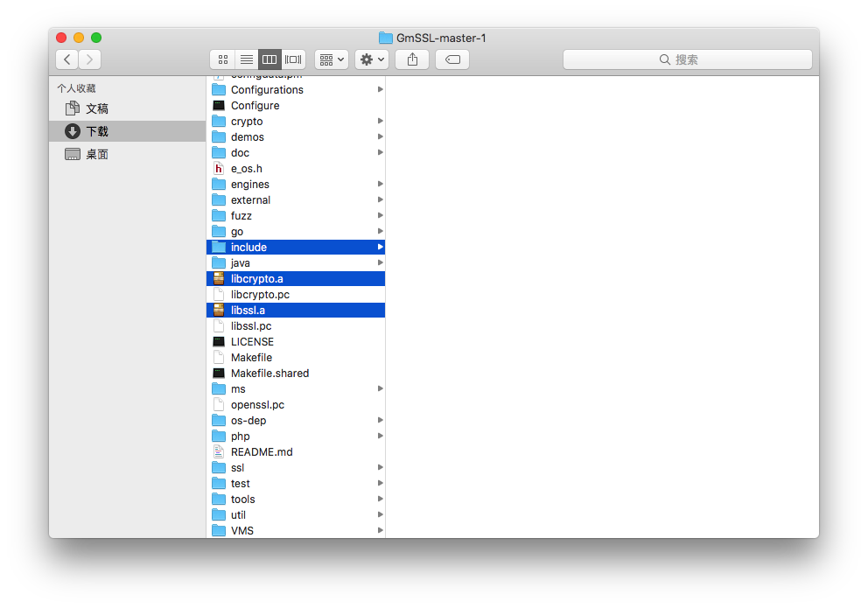Select the include folder name
This screenshot has height=608, width=868.
[248, 248]
